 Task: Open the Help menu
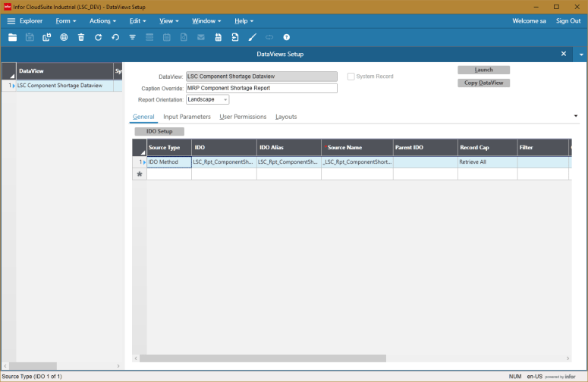click(x=244, y=21)
